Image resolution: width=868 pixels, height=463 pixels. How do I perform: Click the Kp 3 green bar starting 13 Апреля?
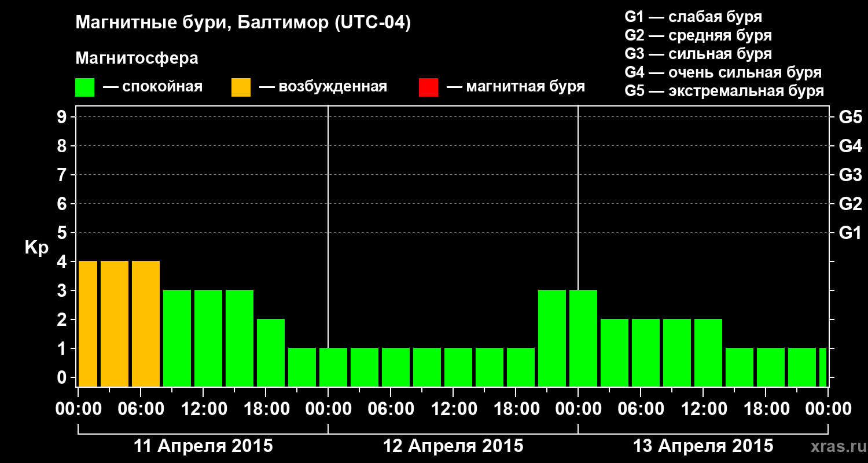[583, 338]
